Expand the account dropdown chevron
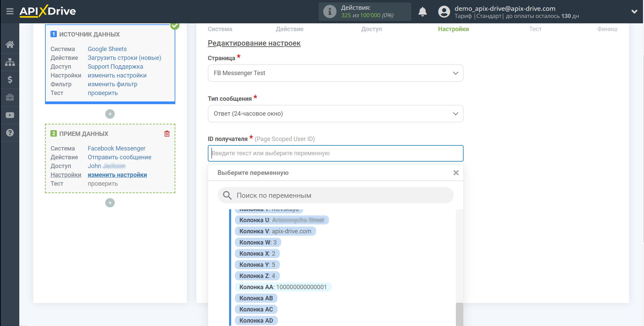 (634, 11)
